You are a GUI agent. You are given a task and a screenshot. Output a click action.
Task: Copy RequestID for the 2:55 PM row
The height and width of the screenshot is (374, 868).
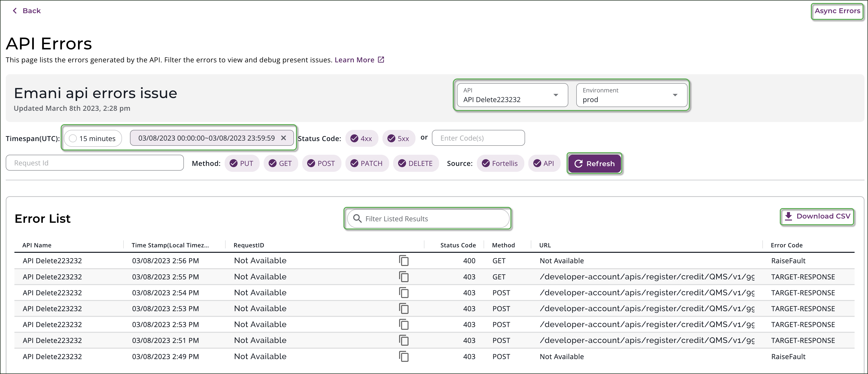tap(404, 277)
